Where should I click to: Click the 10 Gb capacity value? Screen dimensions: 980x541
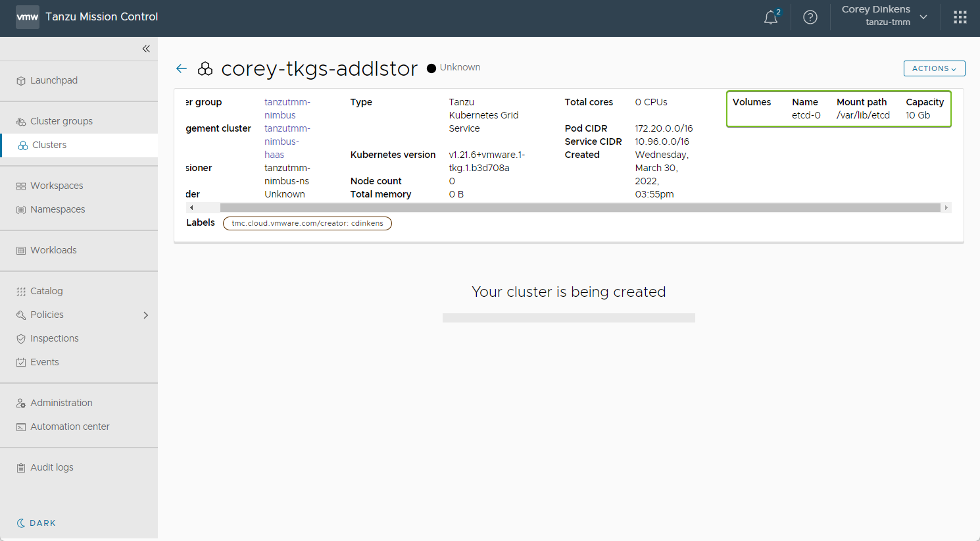click(x=918, y=115)
